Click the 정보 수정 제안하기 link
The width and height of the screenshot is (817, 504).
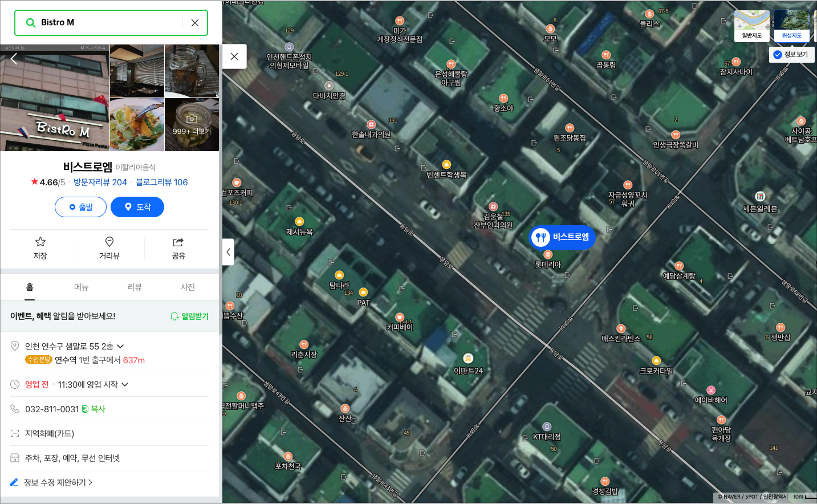[x=57, y=483]
